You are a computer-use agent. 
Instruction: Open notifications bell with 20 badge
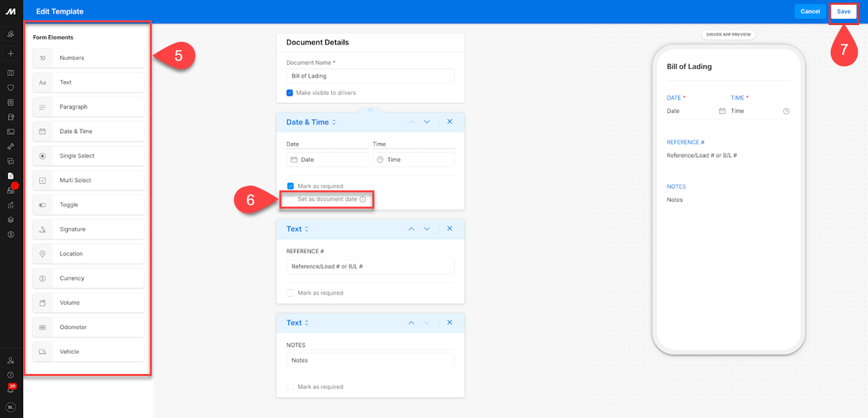coord(11,389)
